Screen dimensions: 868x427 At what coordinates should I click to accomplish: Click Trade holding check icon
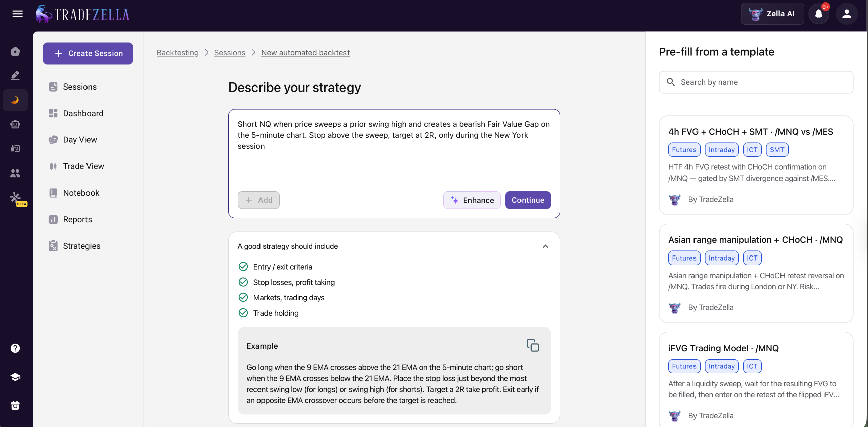(x=243, y=313)
